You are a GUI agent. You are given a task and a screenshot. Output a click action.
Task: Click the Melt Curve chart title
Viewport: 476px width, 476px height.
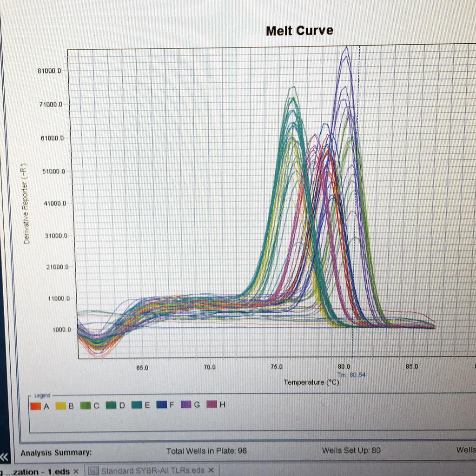pyautogui.click(x=300, y=31)
